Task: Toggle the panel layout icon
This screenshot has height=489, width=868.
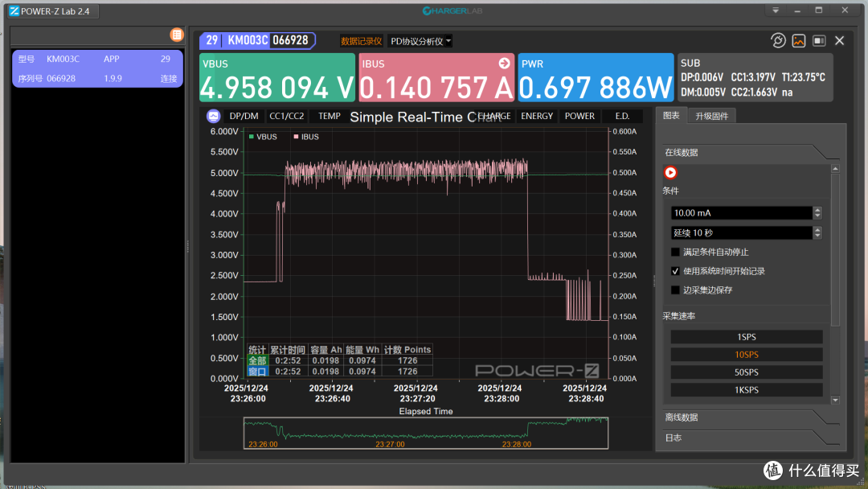Action: click(819, 40)
